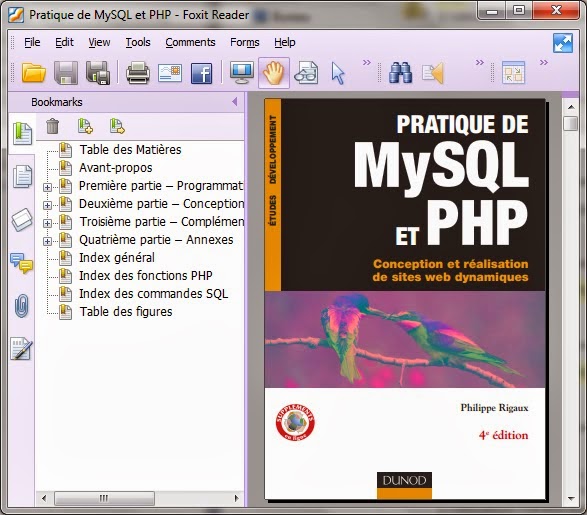587x515 pixels.
Task: Share via the Facebook icon
Action: point(201,73)
